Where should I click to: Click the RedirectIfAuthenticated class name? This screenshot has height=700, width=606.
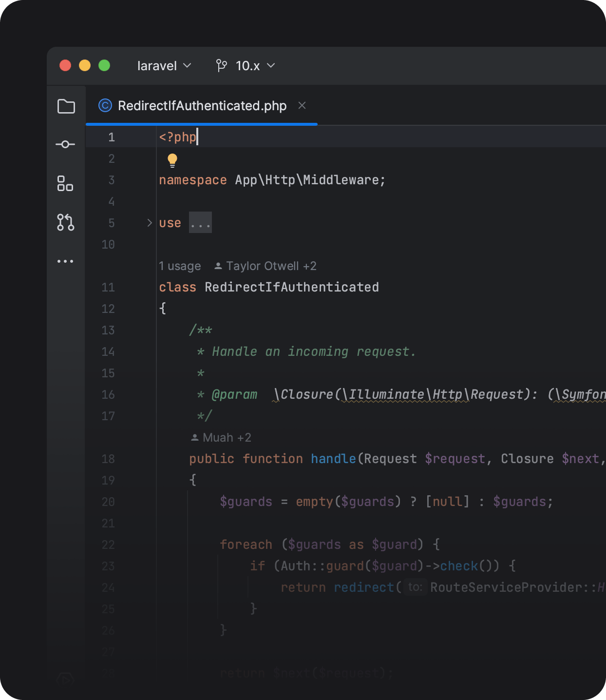pyautogui.click(x=291, y=287)
